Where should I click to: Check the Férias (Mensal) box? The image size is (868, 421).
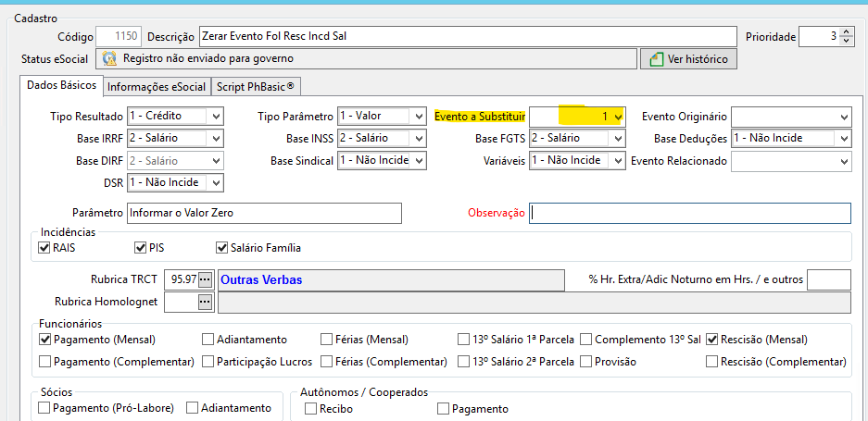pyautogui.click(x=327, y=340)
